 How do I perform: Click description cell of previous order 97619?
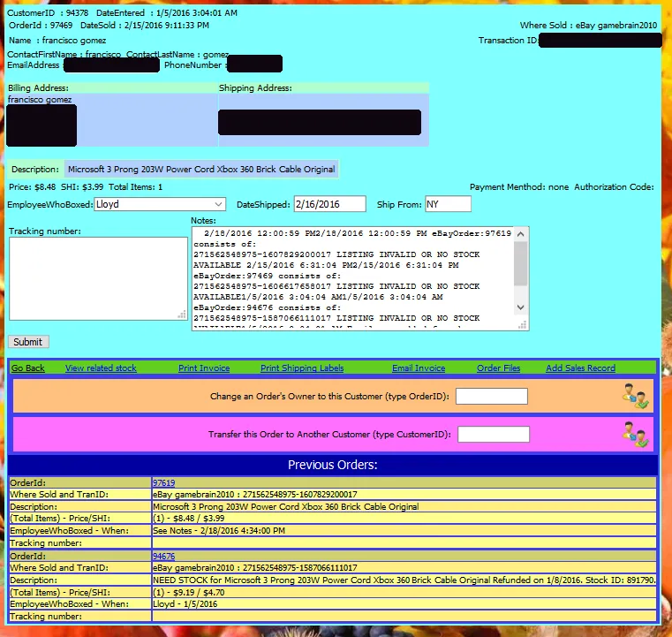(404, 507)
